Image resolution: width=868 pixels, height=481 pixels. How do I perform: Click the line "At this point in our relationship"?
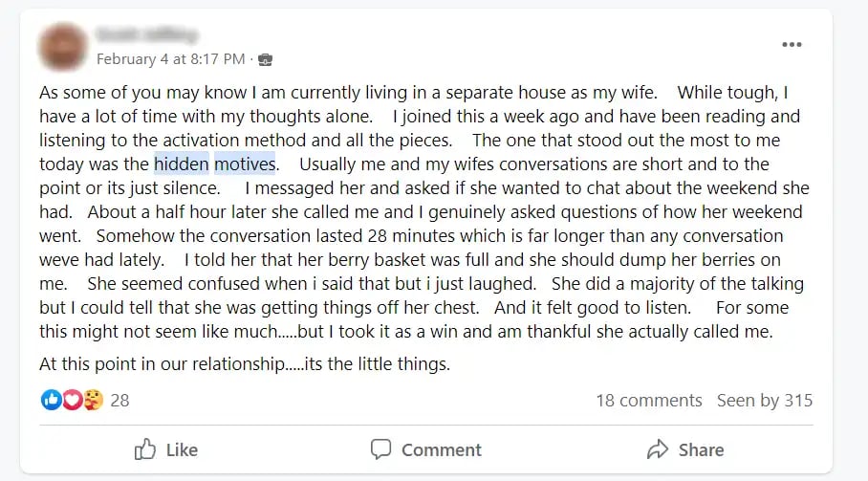pos(244,364)
